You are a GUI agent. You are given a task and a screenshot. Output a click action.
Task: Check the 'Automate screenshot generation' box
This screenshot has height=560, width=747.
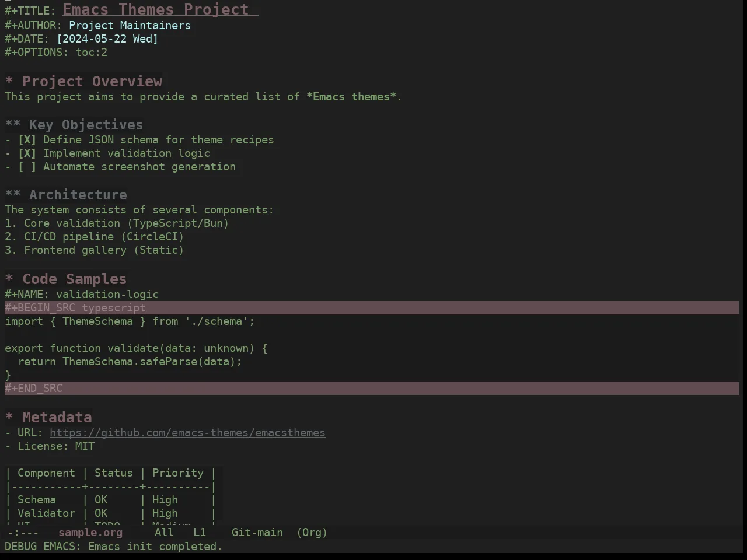pos(27,167)
